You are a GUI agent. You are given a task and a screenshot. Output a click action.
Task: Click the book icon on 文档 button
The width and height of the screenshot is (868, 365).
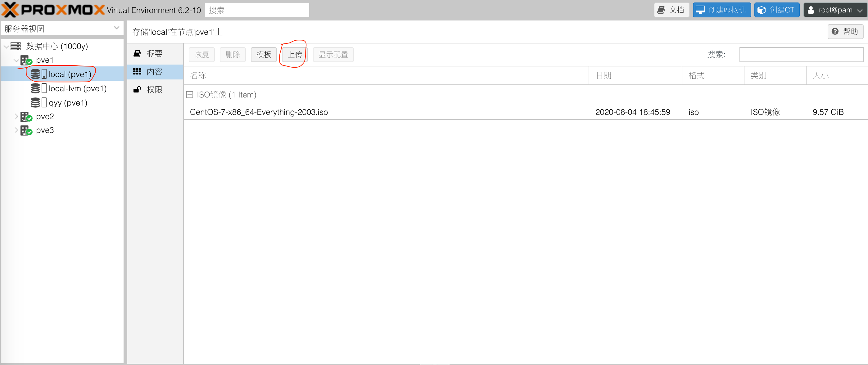(662, 10)
